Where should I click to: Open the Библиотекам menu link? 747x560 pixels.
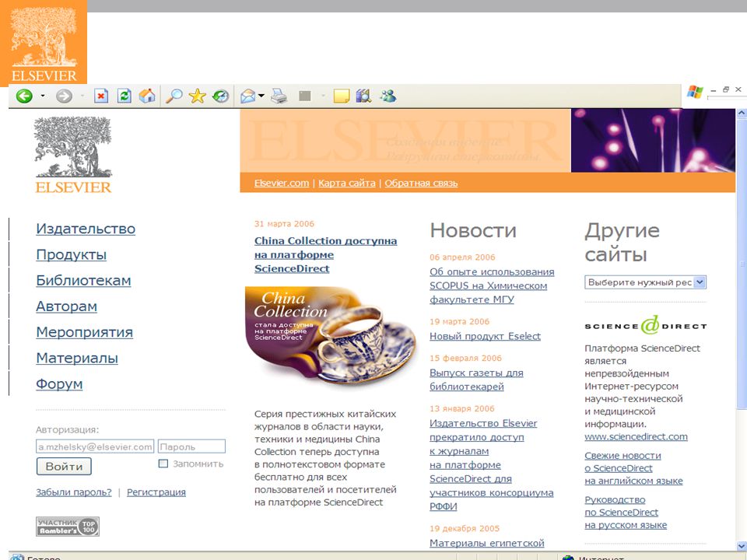(x=83, y=281)
